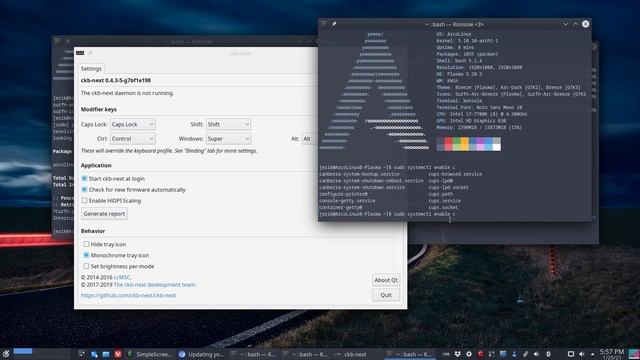Click the show desktop icon at panel end
This screenshot has height=360, width=640.
point(633,354)
